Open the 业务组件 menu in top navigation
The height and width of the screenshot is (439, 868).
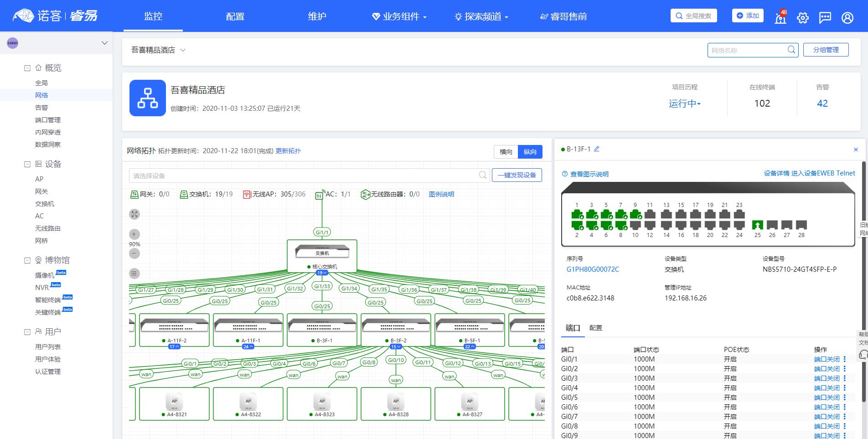point(400,17)
